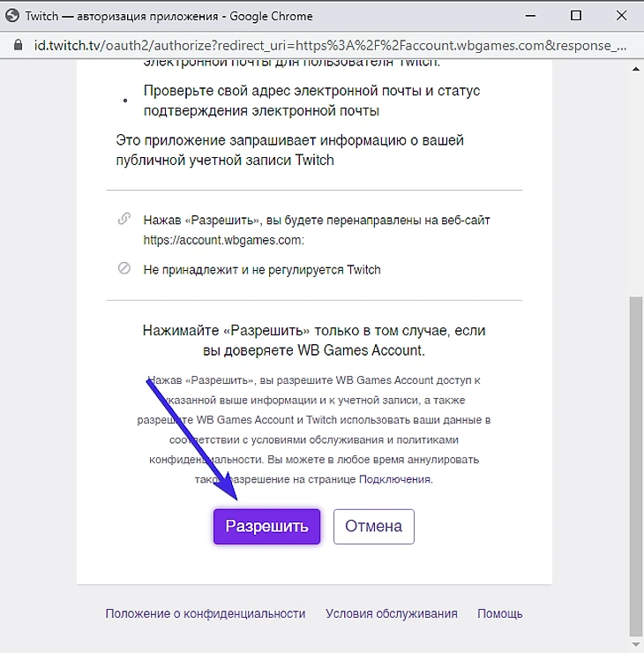Click heading 'Нажимайте «Разрешить» только в том случае'

296,331
